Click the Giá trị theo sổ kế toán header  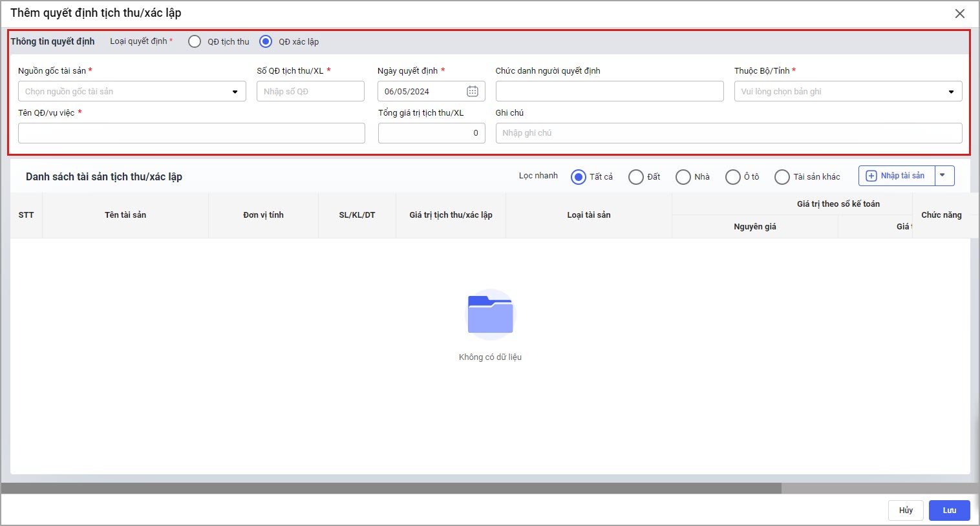[838, 204]
